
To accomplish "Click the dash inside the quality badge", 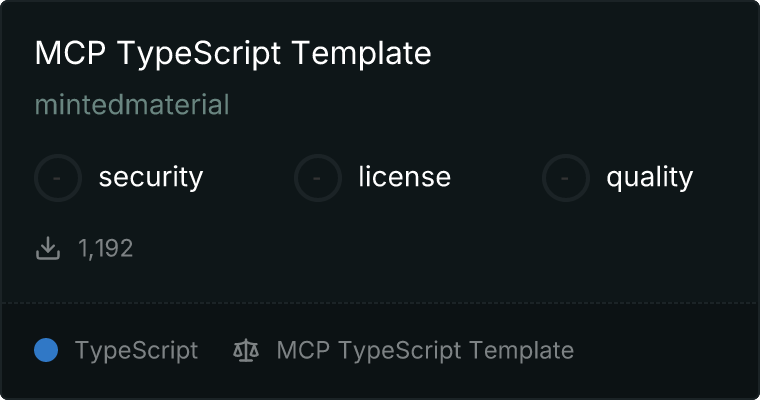I will point(566,178).
